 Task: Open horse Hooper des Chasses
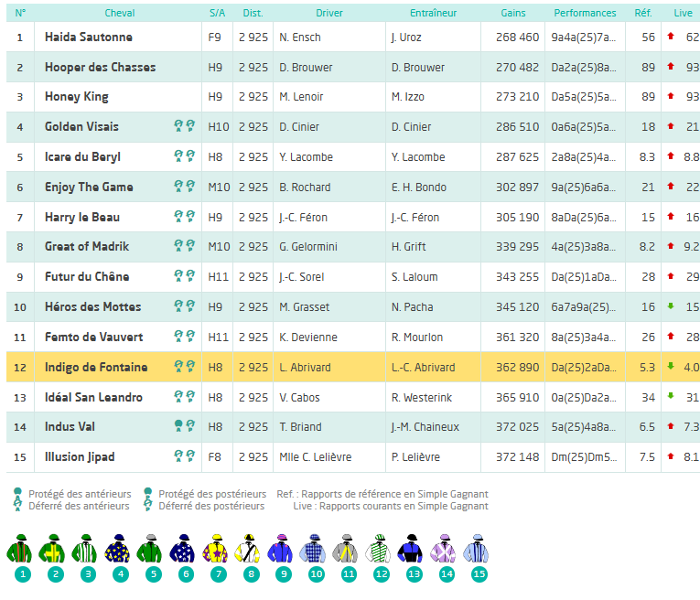[x=100, y=68]
